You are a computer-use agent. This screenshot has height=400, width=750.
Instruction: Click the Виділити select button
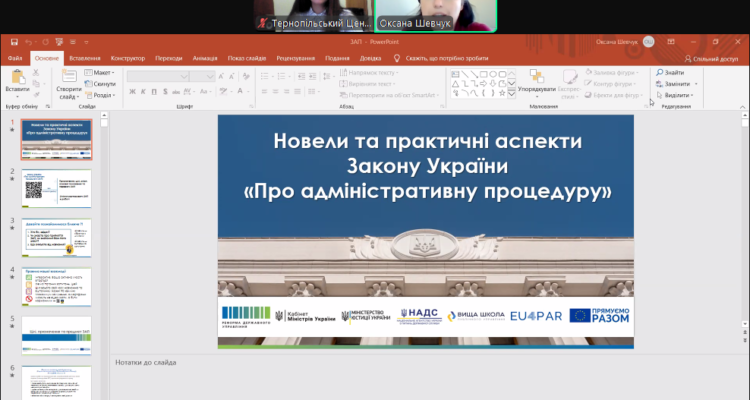[x=675, y=95]
